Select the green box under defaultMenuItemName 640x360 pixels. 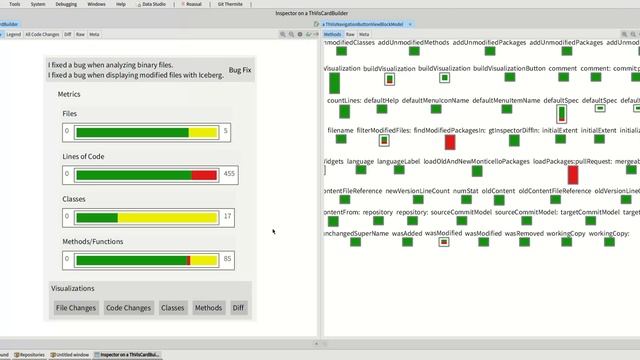pos(507,109)
